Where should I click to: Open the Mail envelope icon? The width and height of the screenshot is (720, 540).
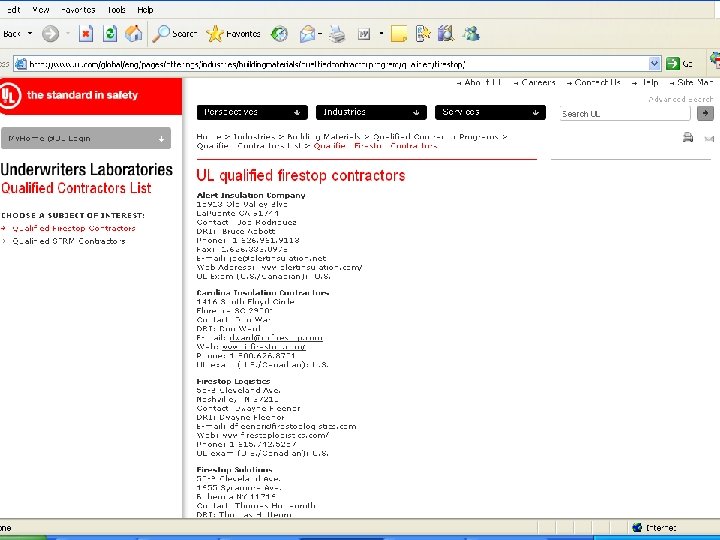[x=307, y=34]
